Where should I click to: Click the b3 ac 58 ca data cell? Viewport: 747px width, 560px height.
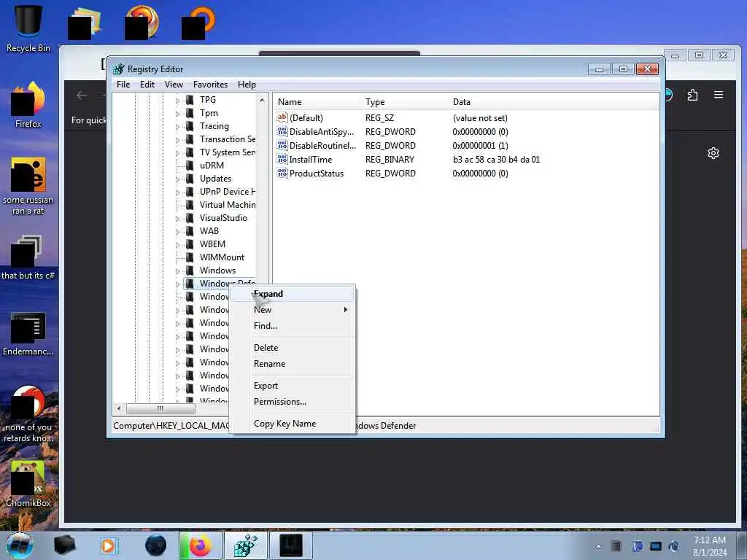click(x=496, y=160)
